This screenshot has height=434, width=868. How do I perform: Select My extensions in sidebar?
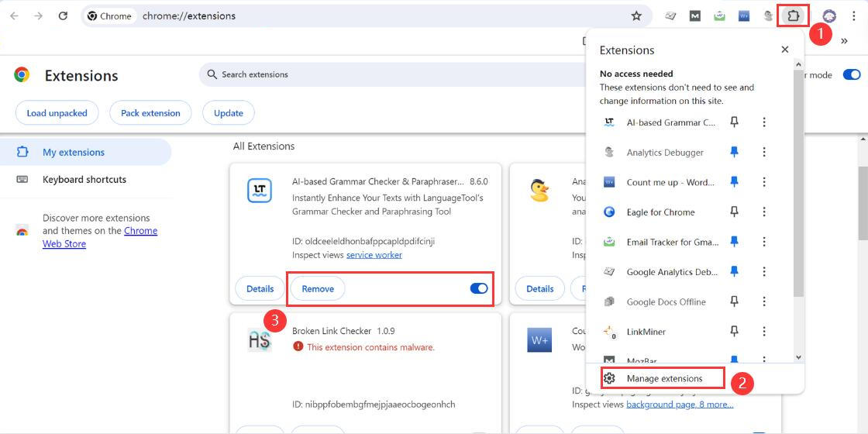86,152
